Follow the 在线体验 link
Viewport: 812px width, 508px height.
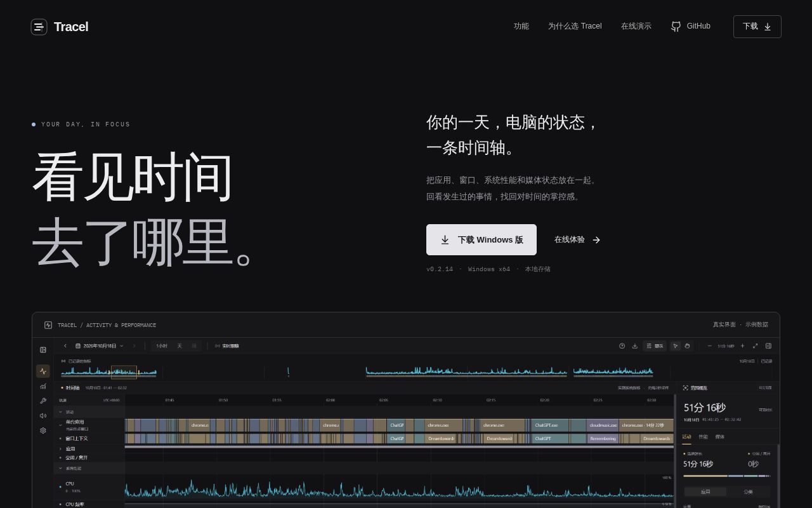[x=577, y=239]
